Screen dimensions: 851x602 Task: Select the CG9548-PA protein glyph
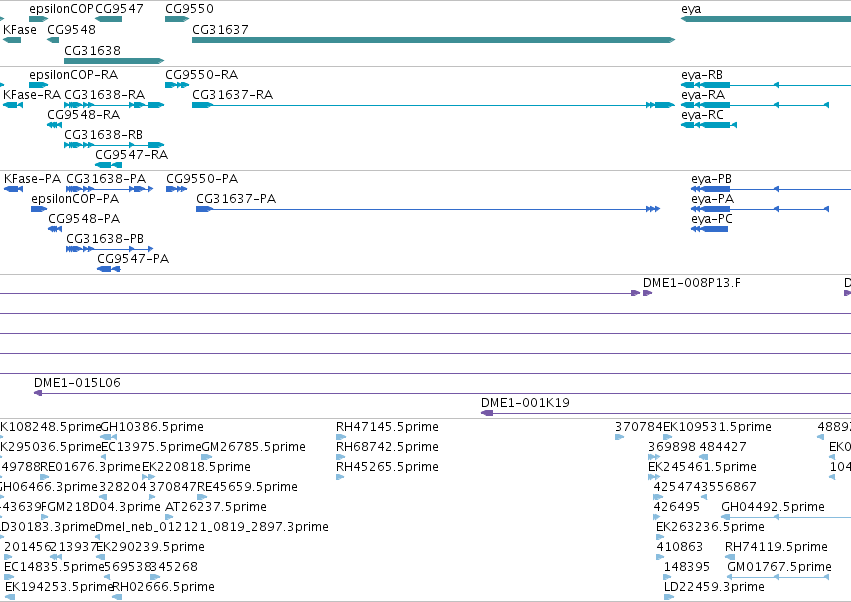tap(55, 229)
